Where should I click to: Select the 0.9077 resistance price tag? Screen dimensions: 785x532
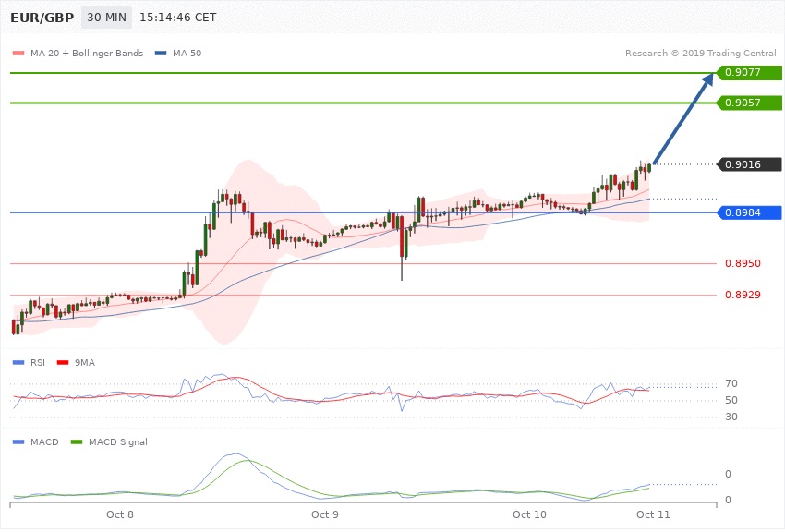[x=749, y=73]
